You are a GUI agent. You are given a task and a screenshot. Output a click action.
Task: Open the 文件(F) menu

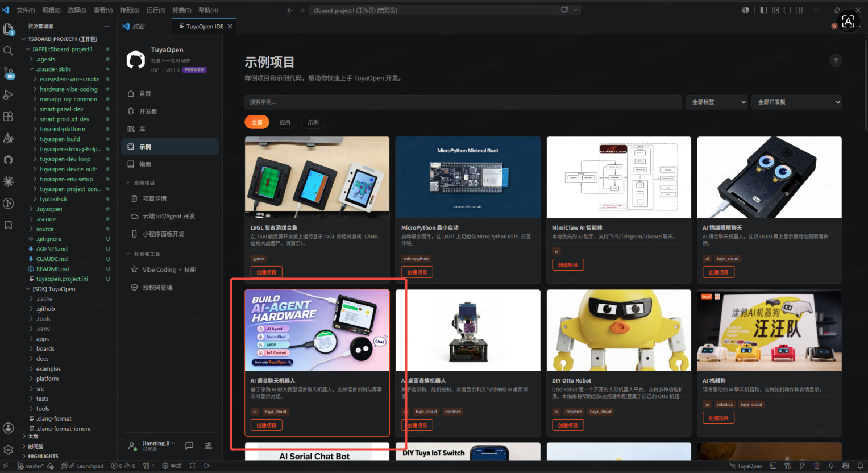(x=26, y=10)
